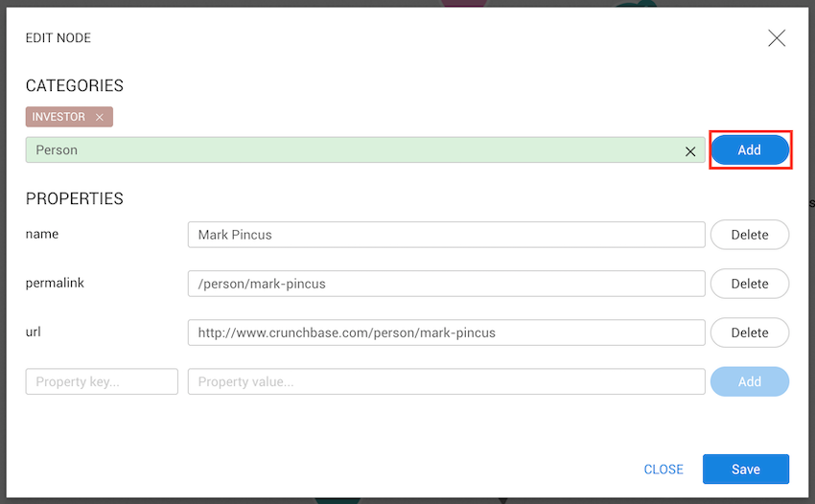Delete the name property

coord(749,235)
